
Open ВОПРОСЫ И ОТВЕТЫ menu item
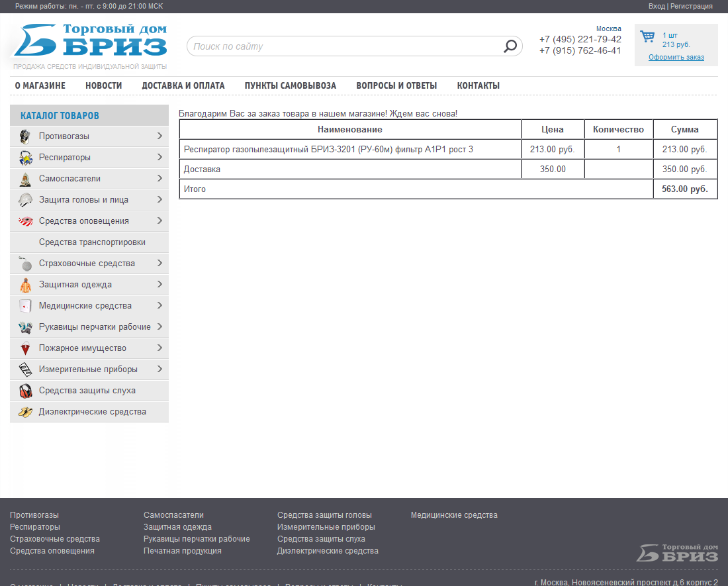[x=396, y=86]
